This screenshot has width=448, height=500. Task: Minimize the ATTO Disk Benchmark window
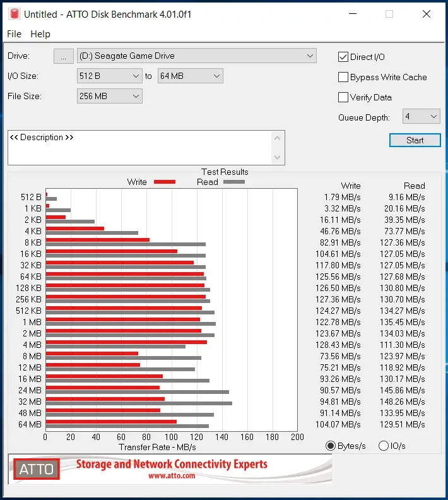click(353, 14)
